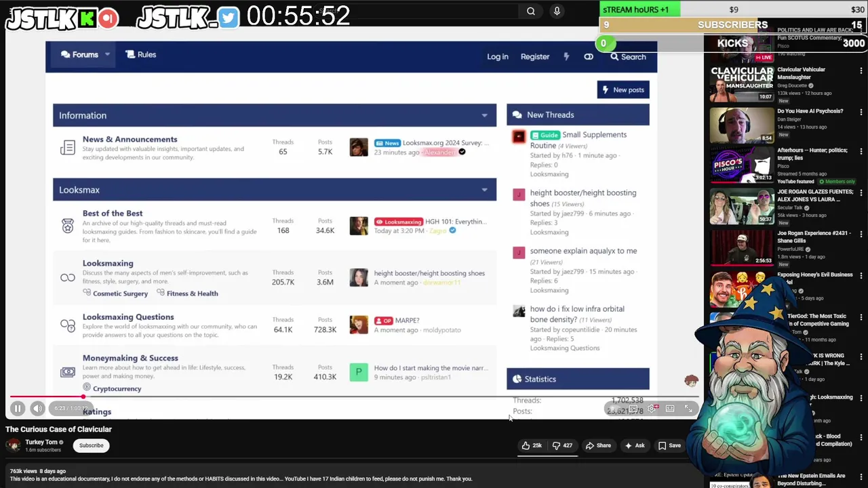Screen dimensions: 868x488
Task: Click the New Threads panel header
Action: 578,115
